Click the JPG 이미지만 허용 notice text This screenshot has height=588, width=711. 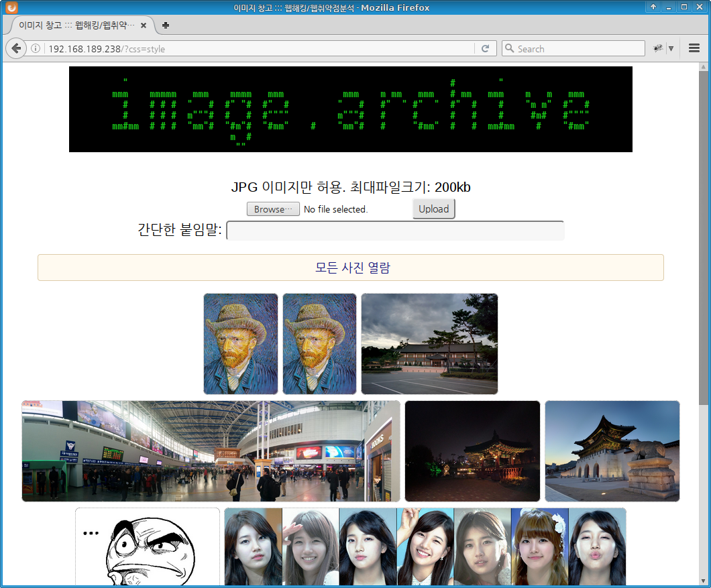tap(351, 187)
